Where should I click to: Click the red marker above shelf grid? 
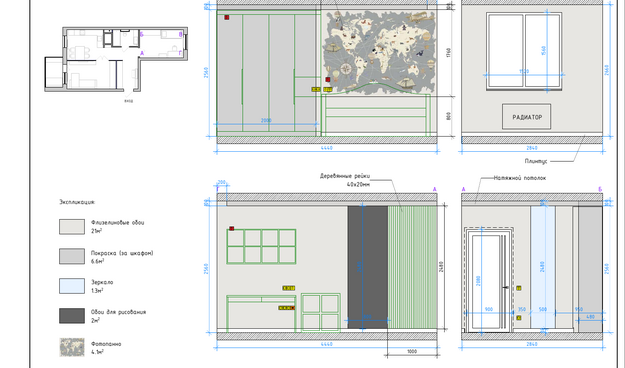tap(232, 228)
